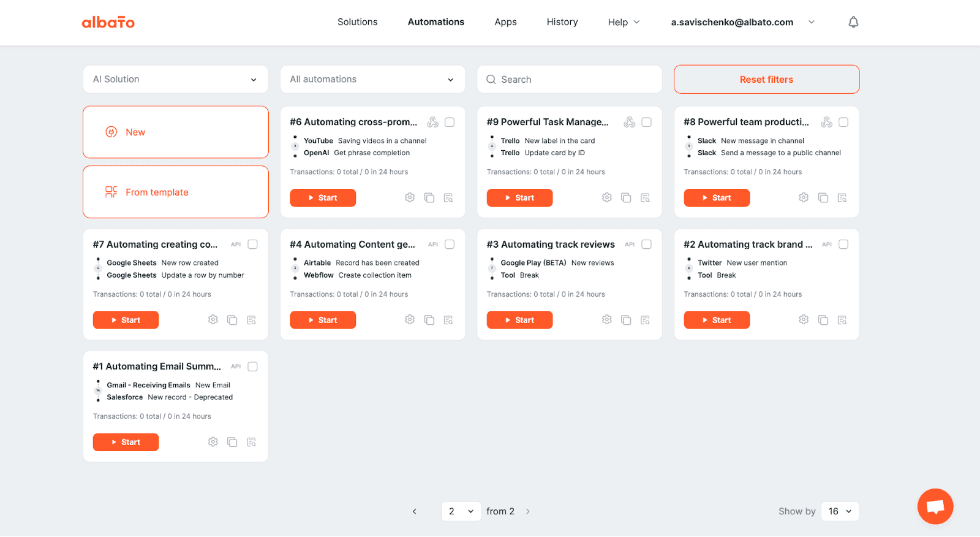Open #4 Automating Content ge title
Image resolution: width=980 pixels, height=537 pixels.
[x=352, y=244]
